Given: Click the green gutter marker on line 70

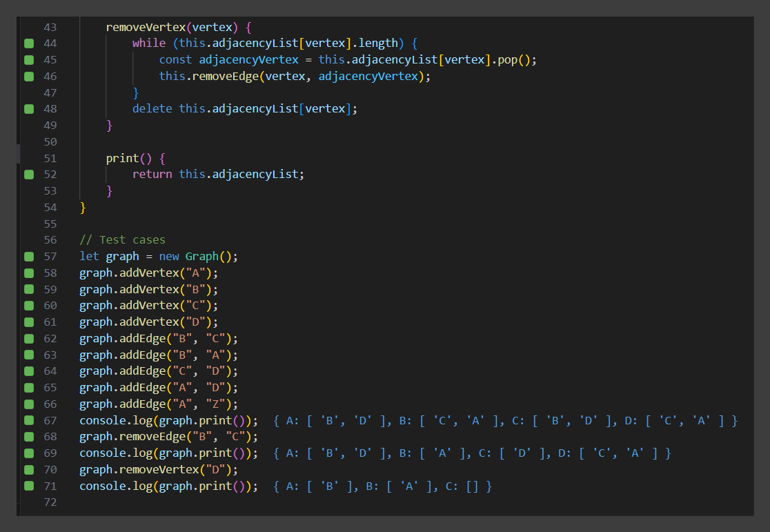Looking at the screenshot, I should tap(29, 470).
